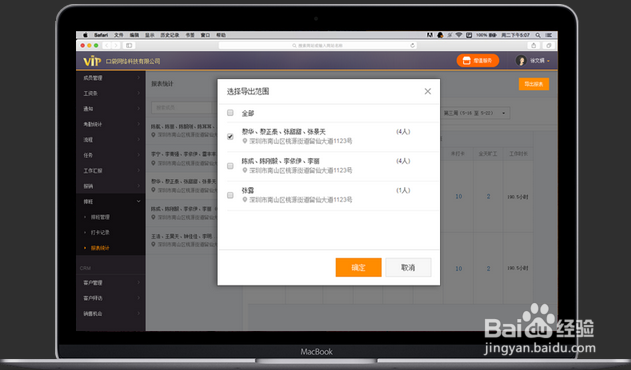The width and height of the screenshot is (631, 370).
Task: Uncheck the 黎华、黎正泰 group checkbox
Action: (x=230, y=136)
